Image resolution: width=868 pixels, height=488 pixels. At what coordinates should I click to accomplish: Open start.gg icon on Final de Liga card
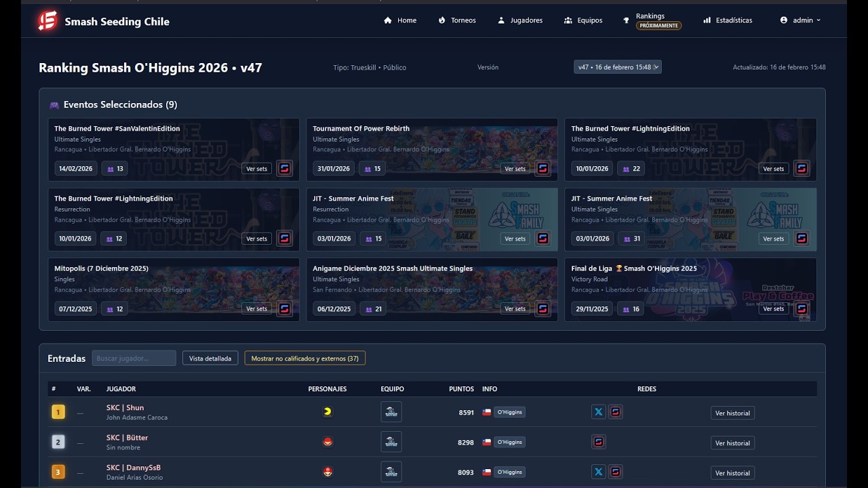click(802, 308)
